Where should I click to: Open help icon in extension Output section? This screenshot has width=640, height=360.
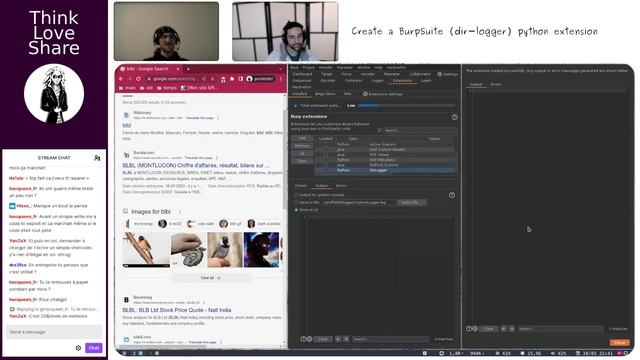click(x=452, y=195)
